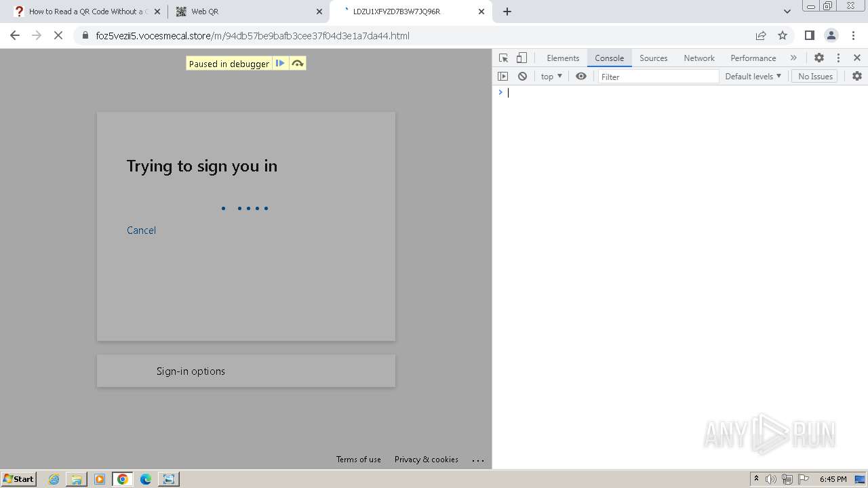868x488 pixels.
Task: Open the Chrome three-dot menu
Action: pos(853,35)
